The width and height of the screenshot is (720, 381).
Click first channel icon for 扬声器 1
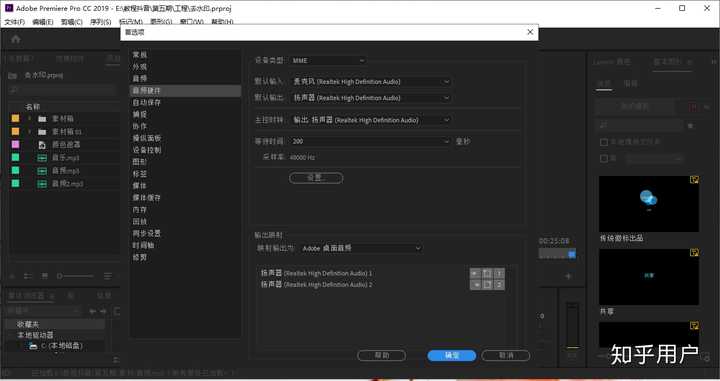pos(475,274)
